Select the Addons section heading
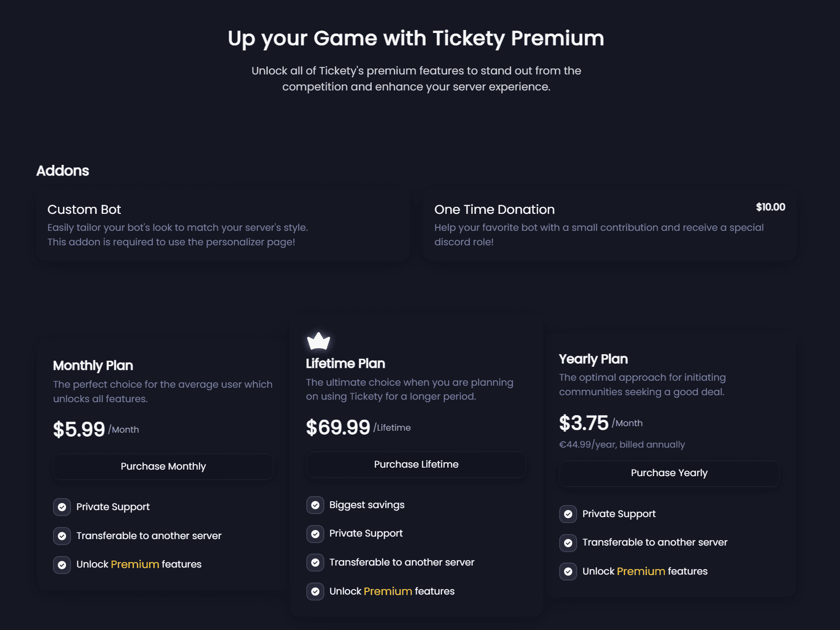This screenshot has height=630, width=840. click(x=62, y=170)
